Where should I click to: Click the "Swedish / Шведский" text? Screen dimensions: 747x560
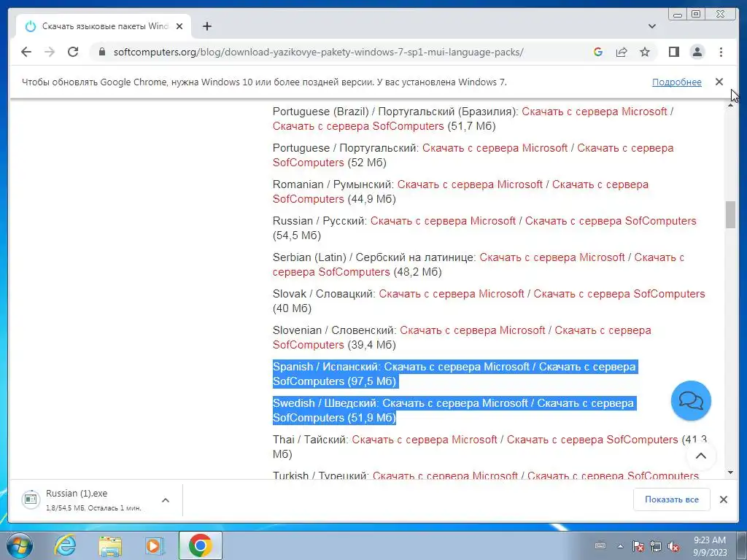325,403
